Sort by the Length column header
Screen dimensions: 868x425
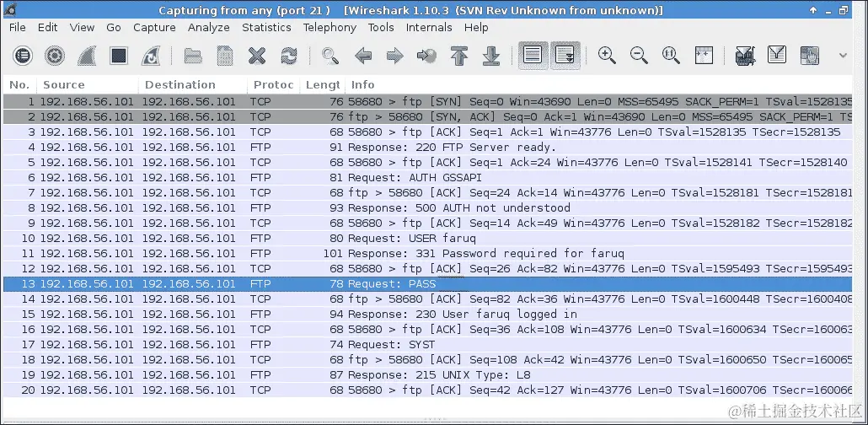322,85
